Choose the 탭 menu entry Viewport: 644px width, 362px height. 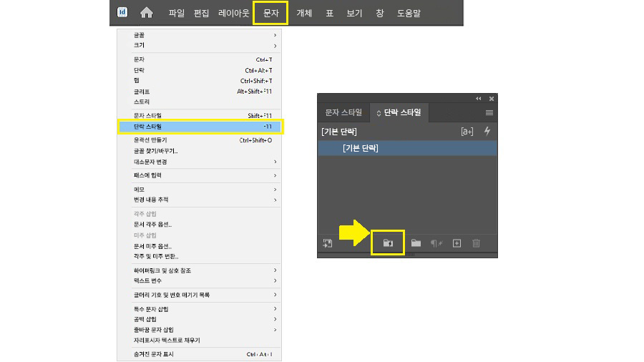(199, 80)
